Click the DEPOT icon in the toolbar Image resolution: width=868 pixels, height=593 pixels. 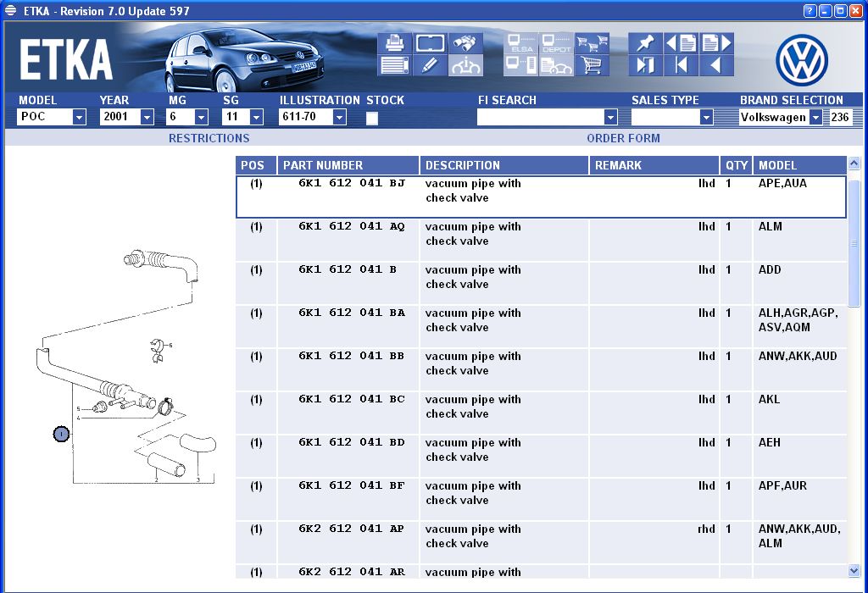[557, 42]
